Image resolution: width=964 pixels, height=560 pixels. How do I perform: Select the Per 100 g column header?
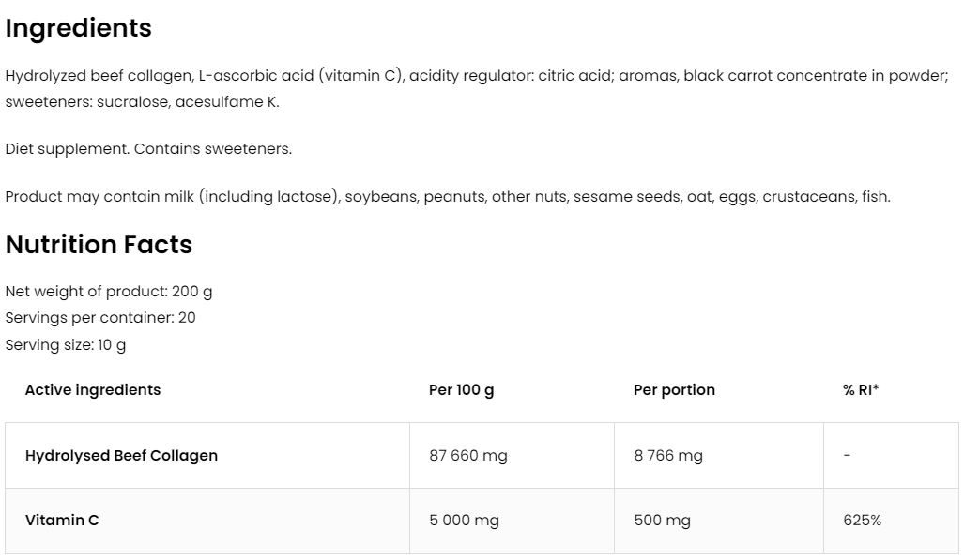pos(461,389)
